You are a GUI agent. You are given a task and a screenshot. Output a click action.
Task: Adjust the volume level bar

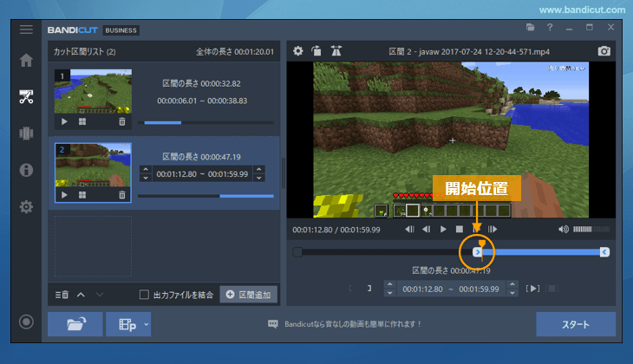[x=591, y=229]
